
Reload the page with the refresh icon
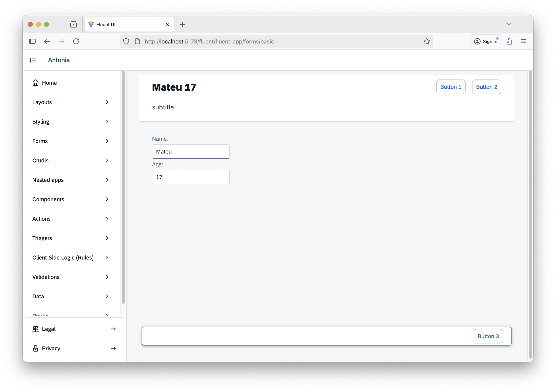pos(76,41)
